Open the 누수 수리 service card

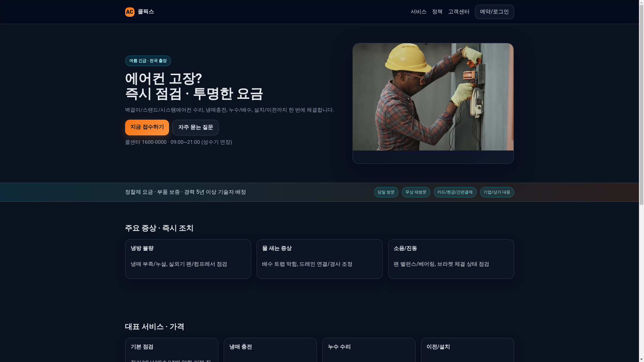(369, 349)
